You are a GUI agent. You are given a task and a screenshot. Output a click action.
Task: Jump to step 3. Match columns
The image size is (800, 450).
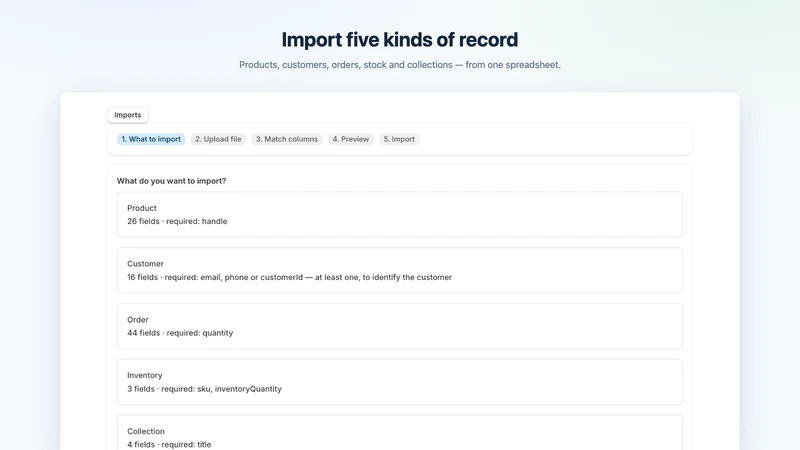[x=287, y=139]
